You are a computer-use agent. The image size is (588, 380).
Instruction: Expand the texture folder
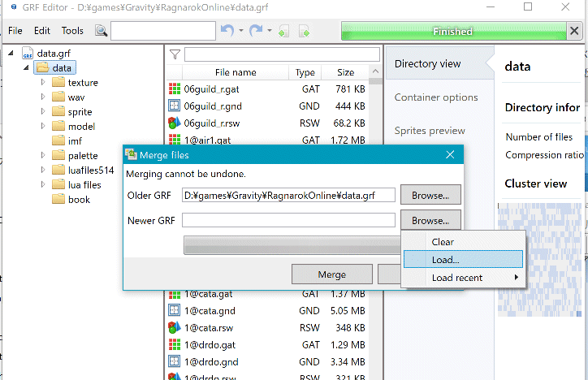point(43,82)
